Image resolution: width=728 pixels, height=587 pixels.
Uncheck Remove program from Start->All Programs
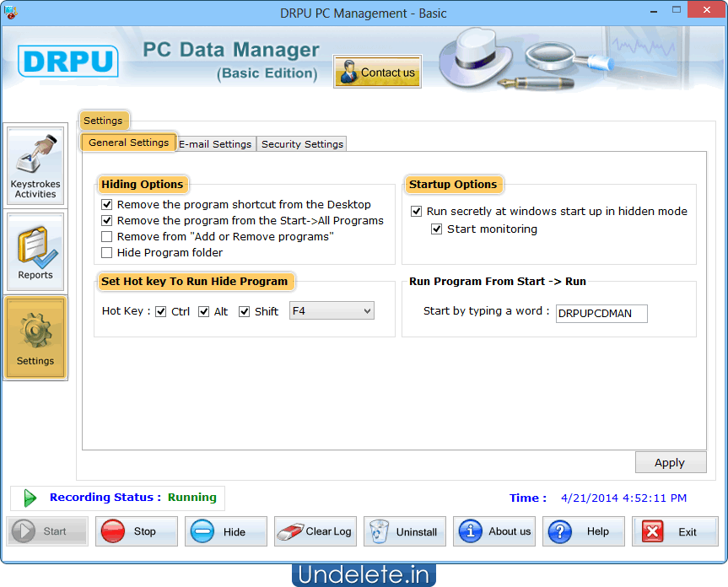107,220
